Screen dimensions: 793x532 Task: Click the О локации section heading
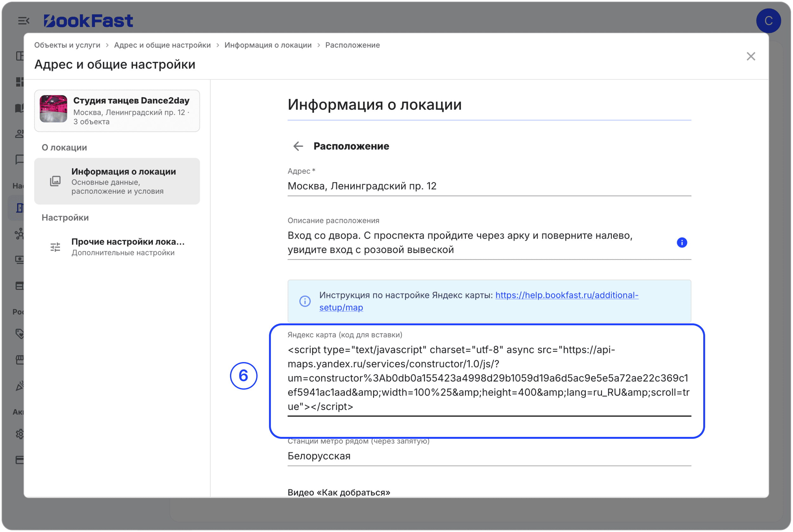point(64,148)
